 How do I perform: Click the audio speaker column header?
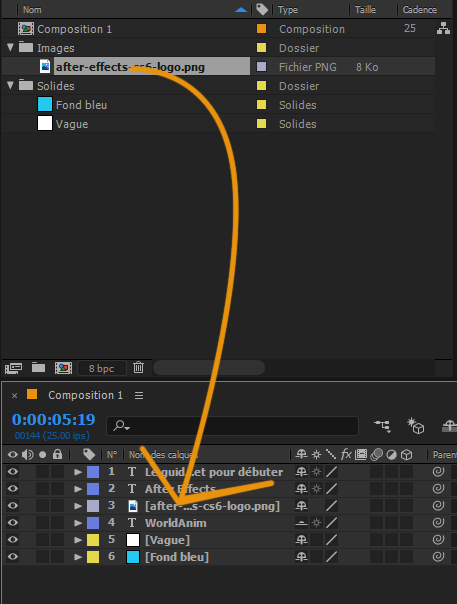[27, 455]
